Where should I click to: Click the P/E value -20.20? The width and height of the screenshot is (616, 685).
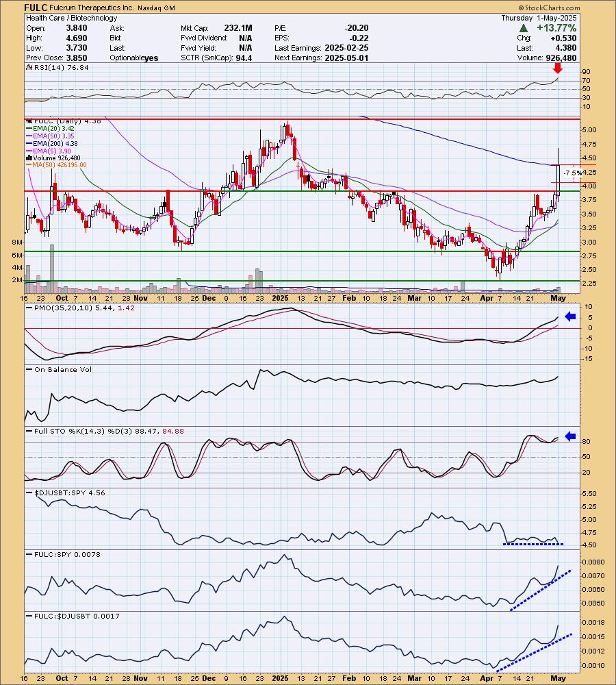[356, 28]
